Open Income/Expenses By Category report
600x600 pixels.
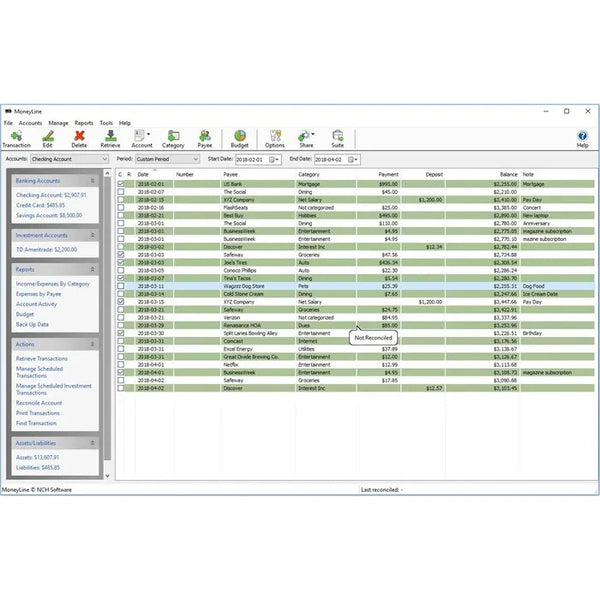53,284
